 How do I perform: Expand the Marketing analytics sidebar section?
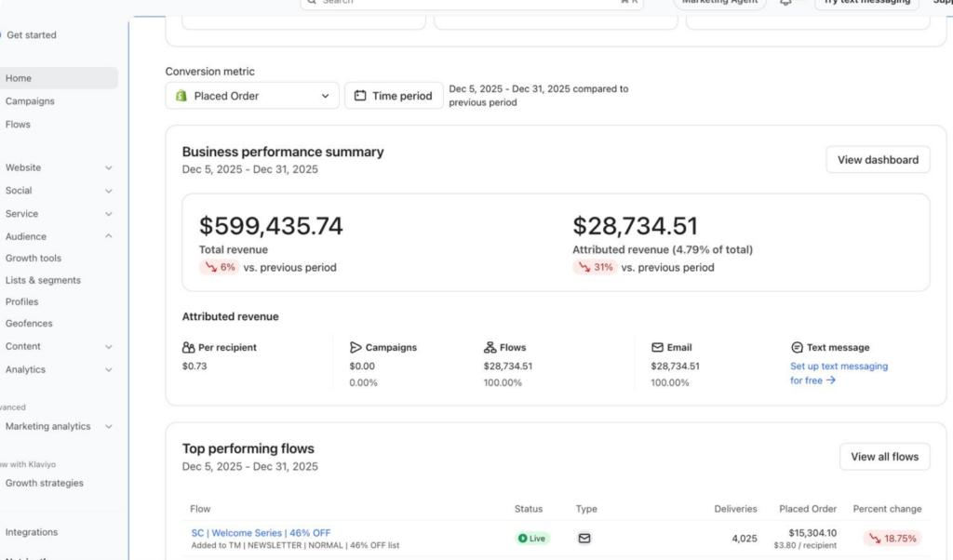coord(108,426)
